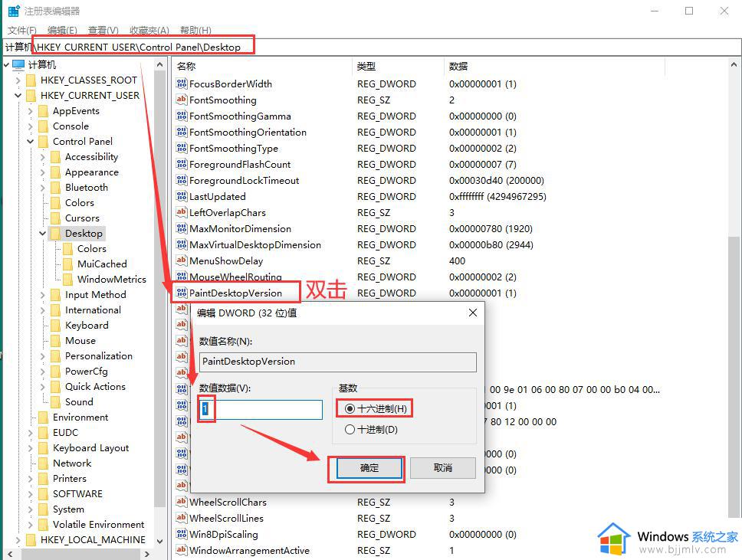Collapse the Desktop tree node
This screenshot has height=560, width=742.
pos(43,233)
